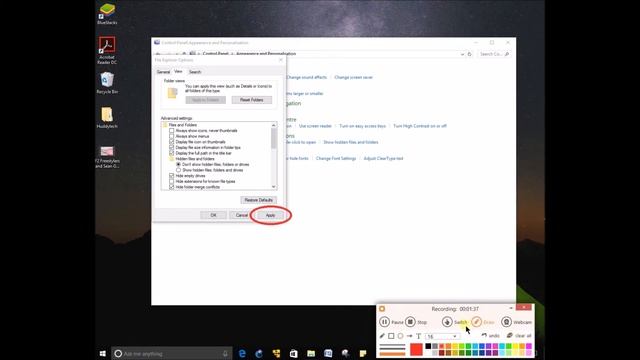Pick the magenta swatch at palette end

pos(529,347)
